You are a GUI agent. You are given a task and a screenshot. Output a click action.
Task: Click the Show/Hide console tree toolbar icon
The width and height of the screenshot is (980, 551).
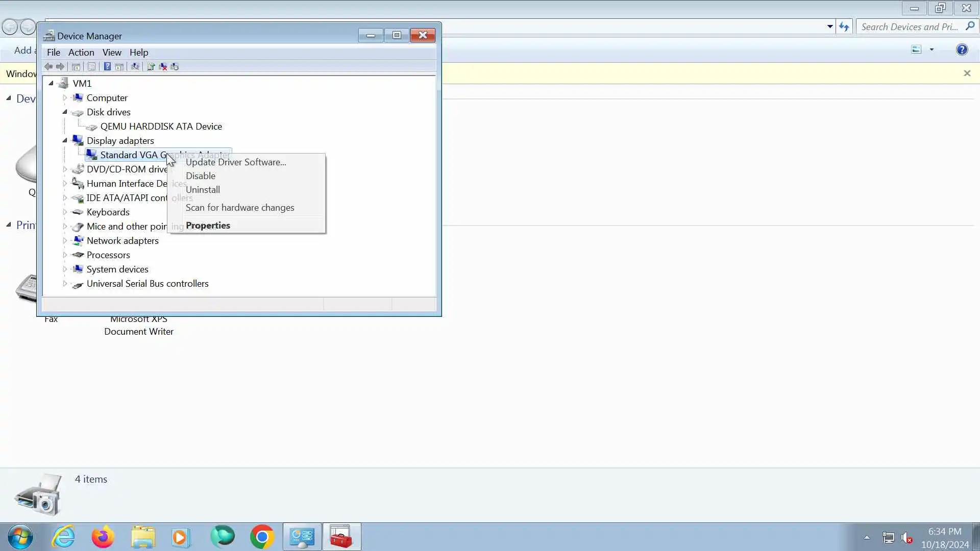[76, 67]
